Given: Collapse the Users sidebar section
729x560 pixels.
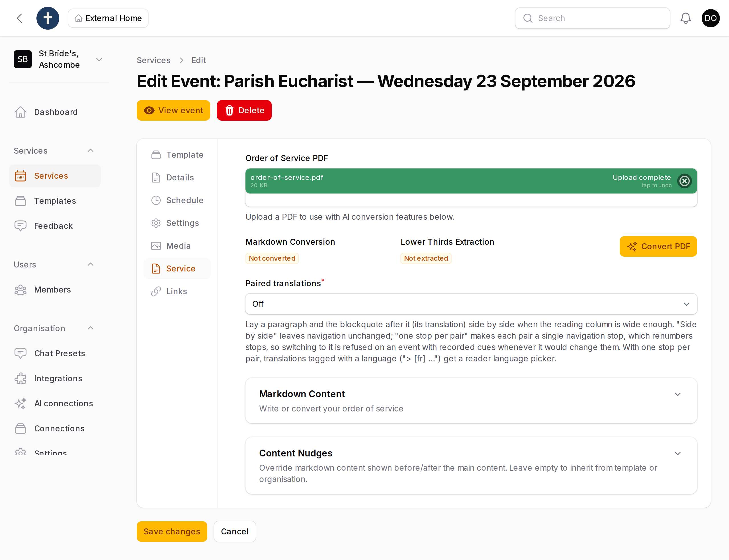Looking at the screenshot, I should coord(90,264).
